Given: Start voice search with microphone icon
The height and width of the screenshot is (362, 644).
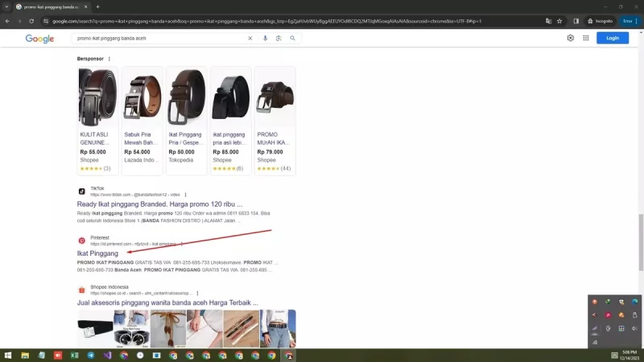Looking at the screenshot, I should coord(265,38).
